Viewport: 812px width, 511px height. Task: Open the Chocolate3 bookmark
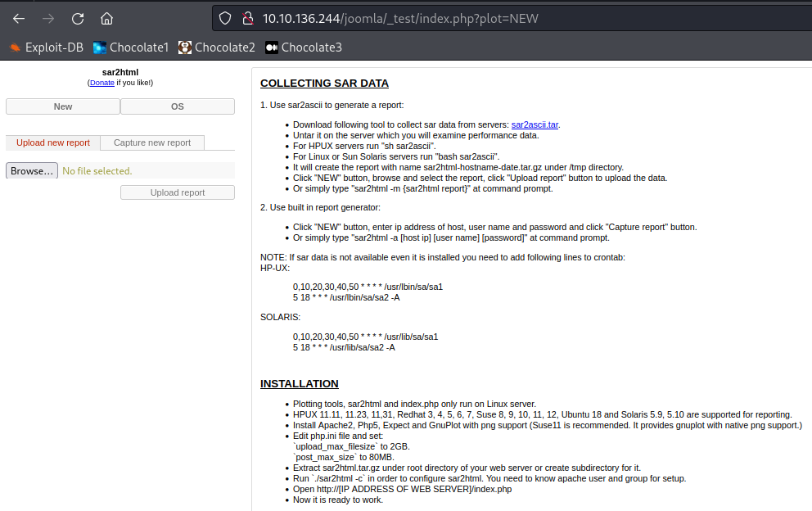tap(304, 47)
